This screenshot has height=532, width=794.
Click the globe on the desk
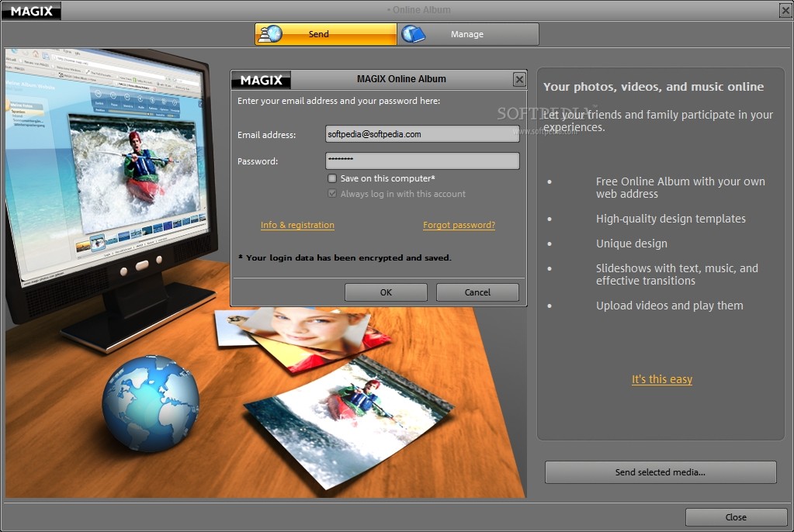[x=151, y=403]
